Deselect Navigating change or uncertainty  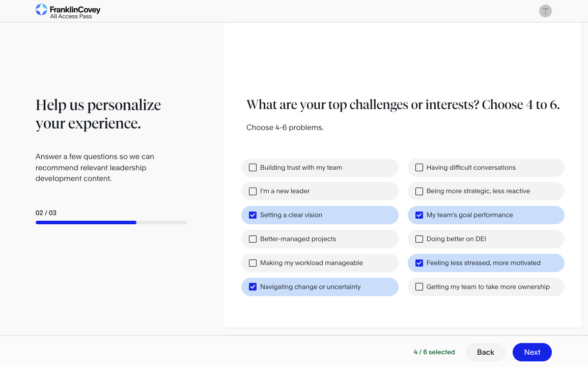(x=253, y=287)
